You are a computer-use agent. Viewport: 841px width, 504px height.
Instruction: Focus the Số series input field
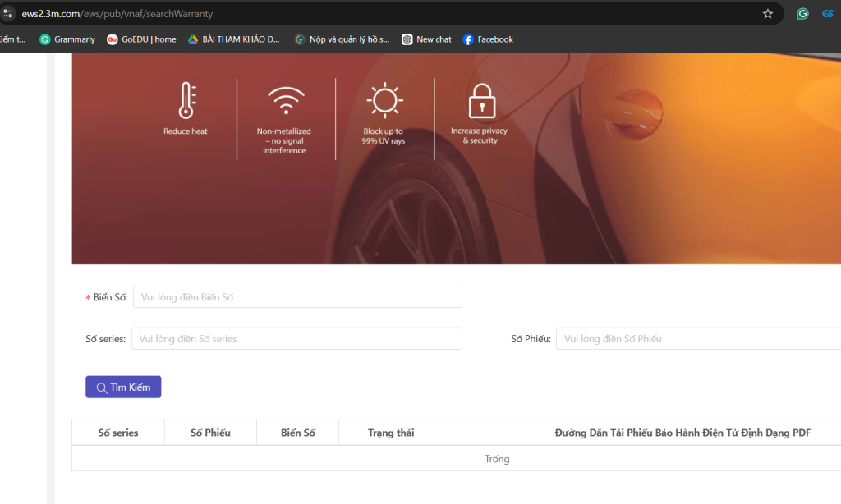[x=296, y=339]
